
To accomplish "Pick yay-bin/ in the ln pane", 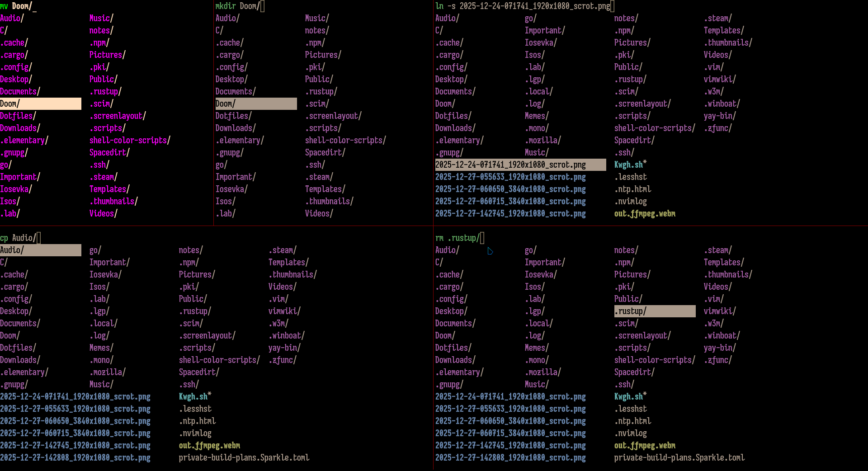I will click(x=720, y=116).
